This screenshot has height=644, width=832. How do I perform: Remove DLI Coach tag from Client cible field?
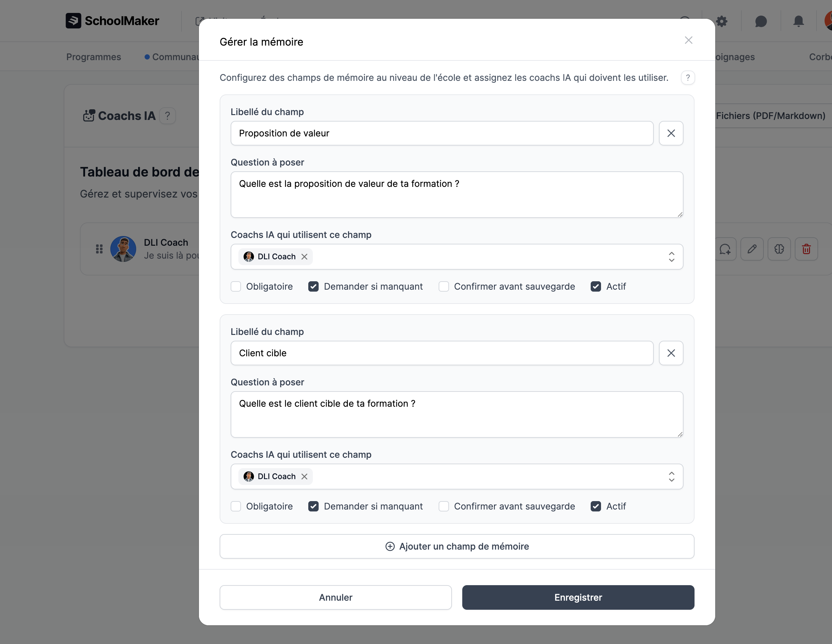point(304,477)
